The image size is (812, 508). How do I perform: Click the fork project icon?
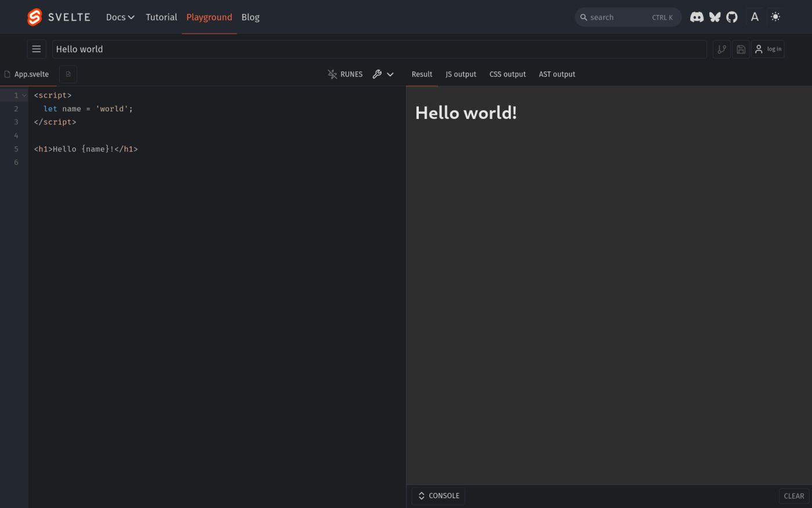(722, 49)
